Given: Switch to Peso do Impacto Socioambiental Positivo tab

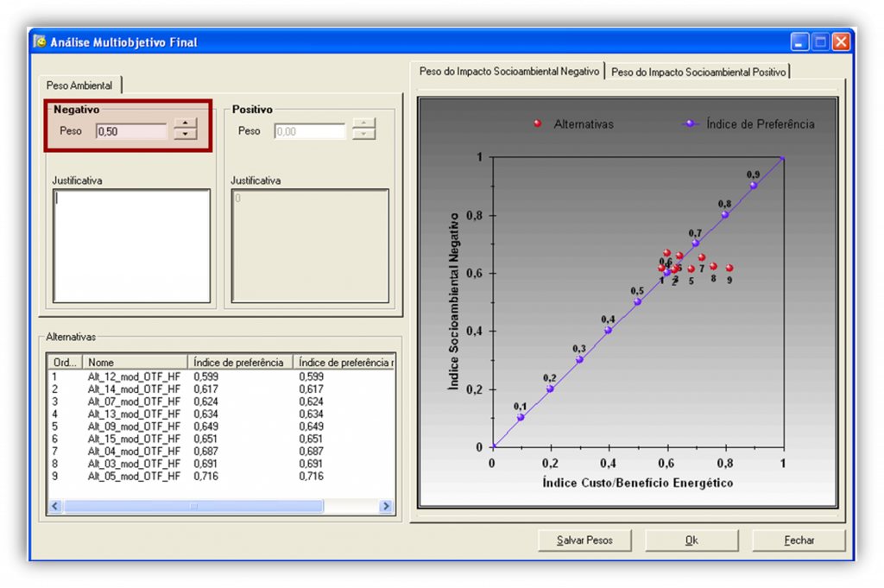Looking at the screenshot, I should (698, 73).
